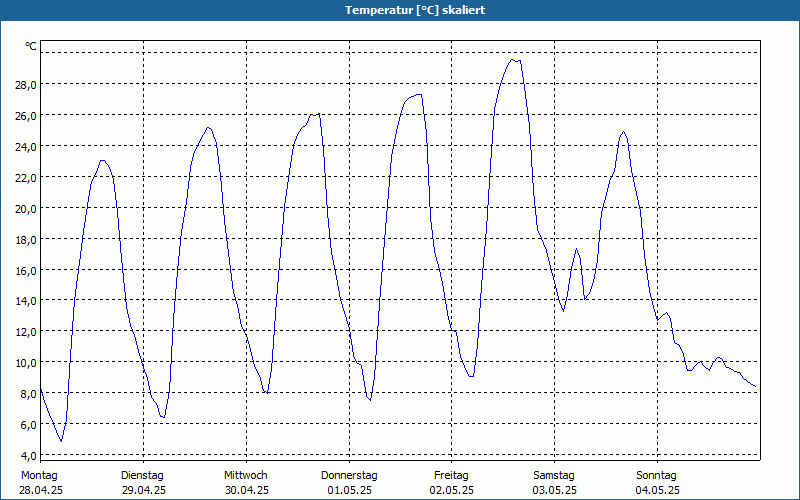This screenshot has width=800, height=500.
Task: Click the 20,0 axis label
Action: pyautogui.click(x=26, y=209)
